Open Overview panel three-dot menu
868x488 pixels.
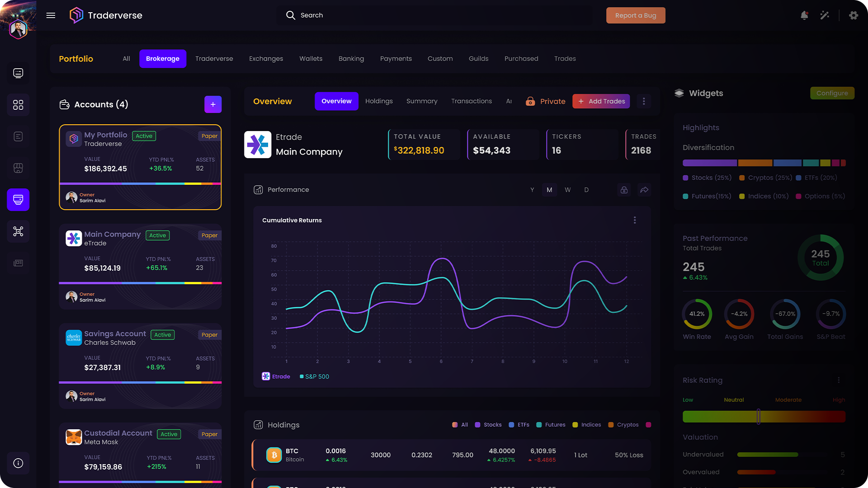[x=644, y=101]
